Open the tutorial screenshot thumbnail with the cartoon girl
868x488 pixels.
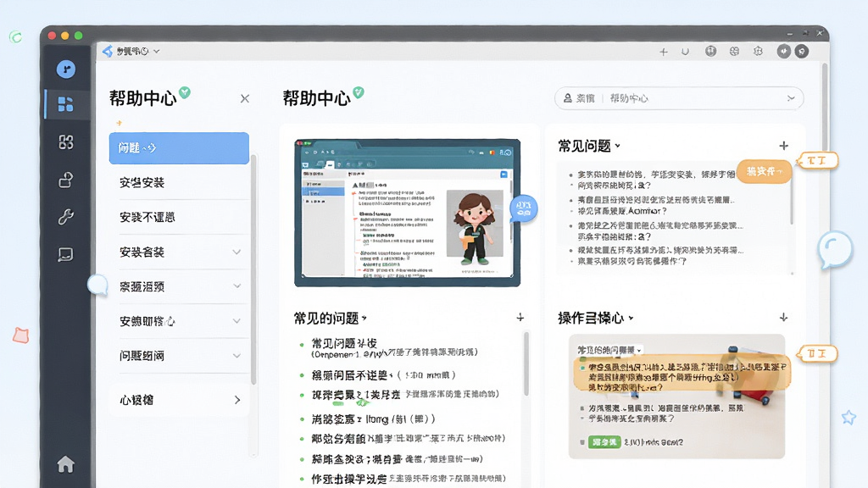coord(408,213)
